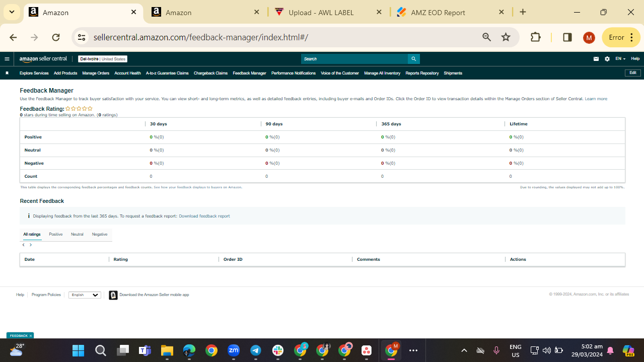The image size is (644, 362).
Task: Select the All ratings tab
Action: (x=32, y=234)
